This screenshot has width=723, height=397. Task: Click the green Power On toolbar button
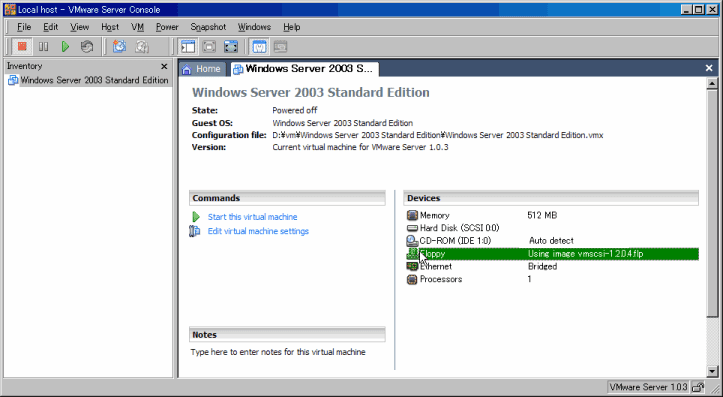click(x=65, y=46)
